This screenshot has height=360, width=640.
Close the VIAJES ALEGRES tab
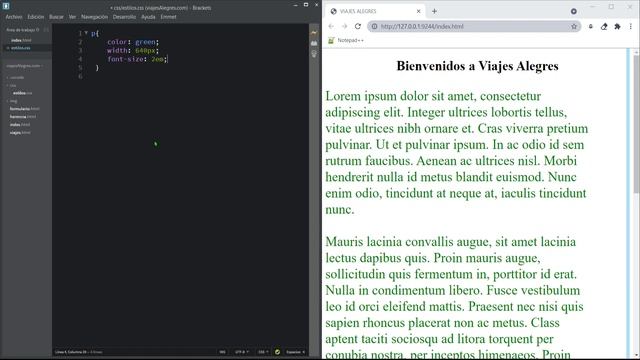(418, 11)
